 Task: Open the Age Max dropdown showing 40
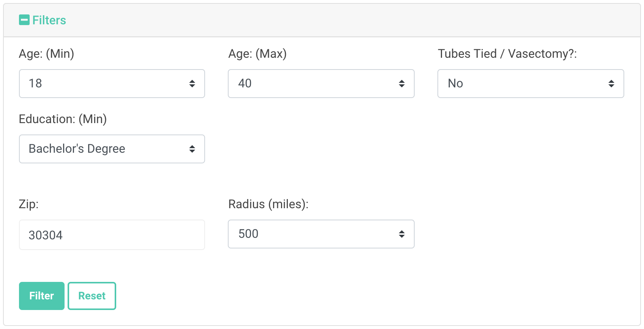(x=321, y=84)
